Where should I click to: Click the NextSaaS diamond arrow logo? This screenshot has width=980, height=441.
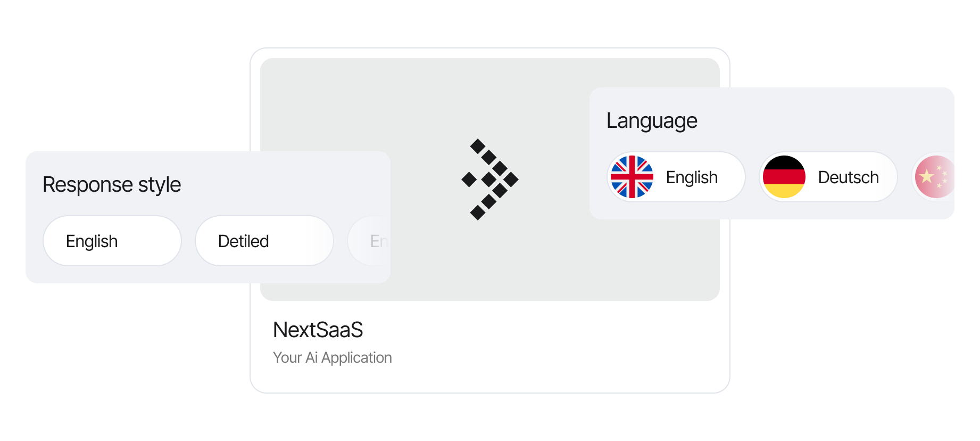point(489,179)
